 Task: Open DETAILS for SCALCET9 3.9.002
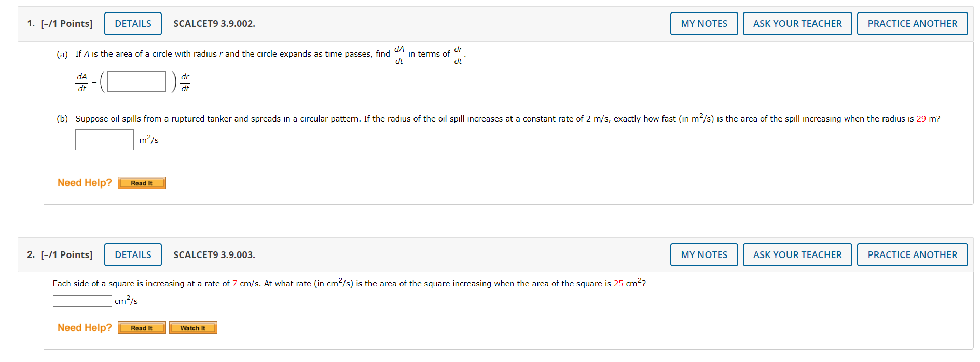[132, 23]
